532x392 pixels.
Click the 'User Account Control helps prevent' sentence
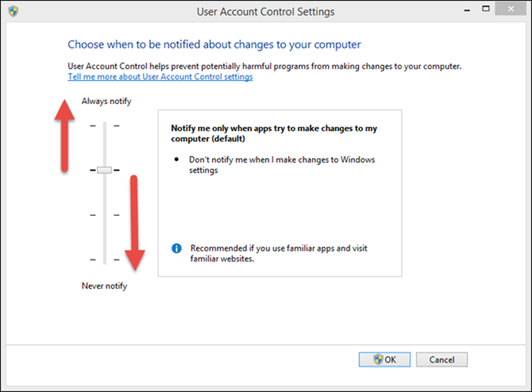tap(264, 66)
